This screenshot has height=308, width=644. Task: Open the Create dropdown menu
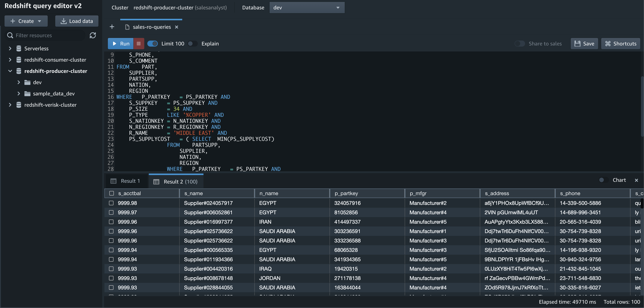pyautogui.click(x=26, y=21)
